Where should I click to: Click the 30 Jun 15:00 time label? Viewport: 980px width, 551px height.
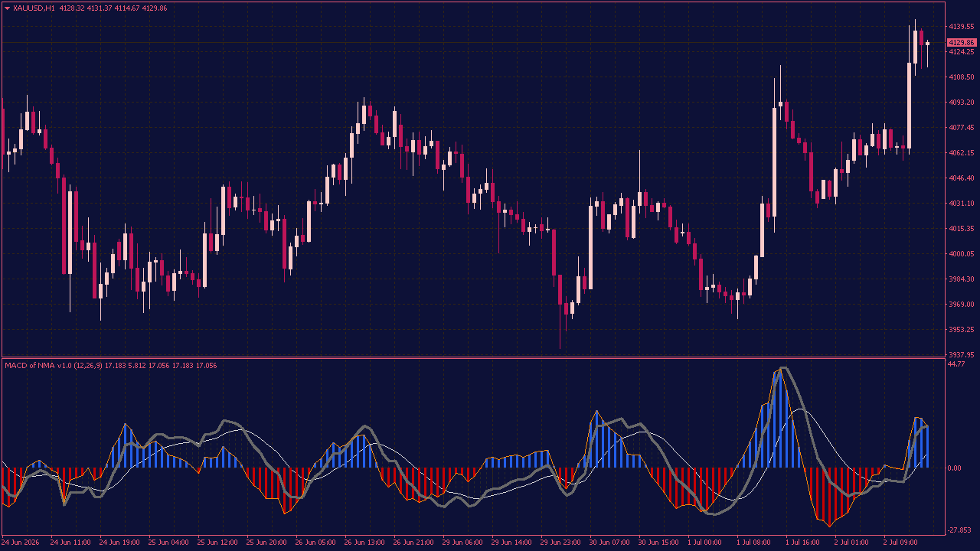pyautogui.click(x=658, y=543)
